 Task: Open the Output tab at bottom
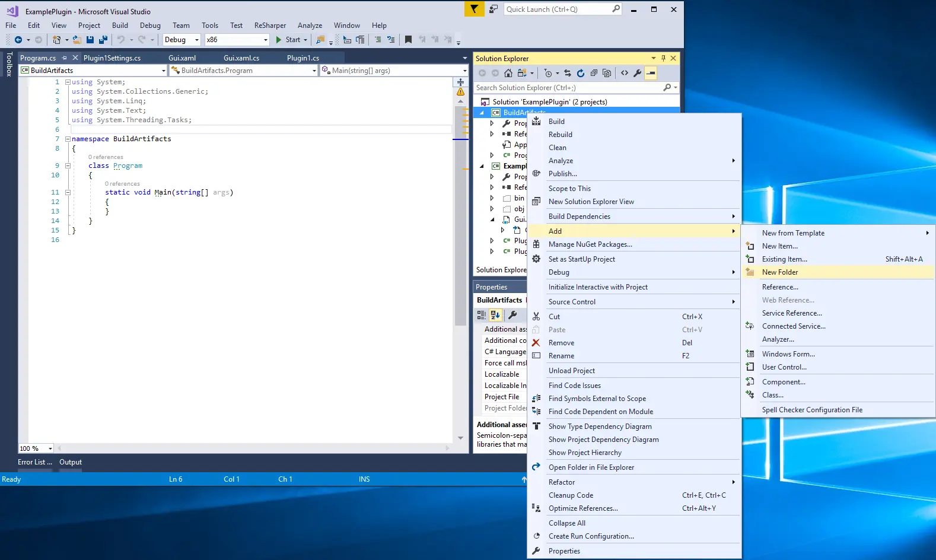coord(71,462)
